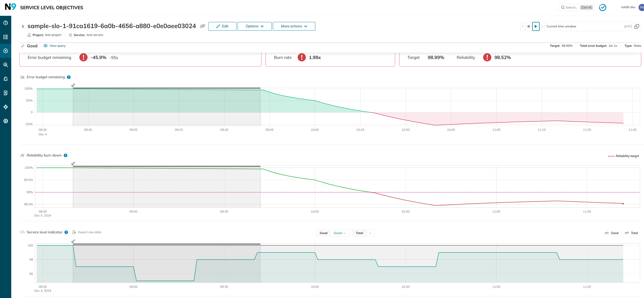This screenshot has width=644, height=298.
Task: Click the (UTC) timezone label
Action: (628, 26)
